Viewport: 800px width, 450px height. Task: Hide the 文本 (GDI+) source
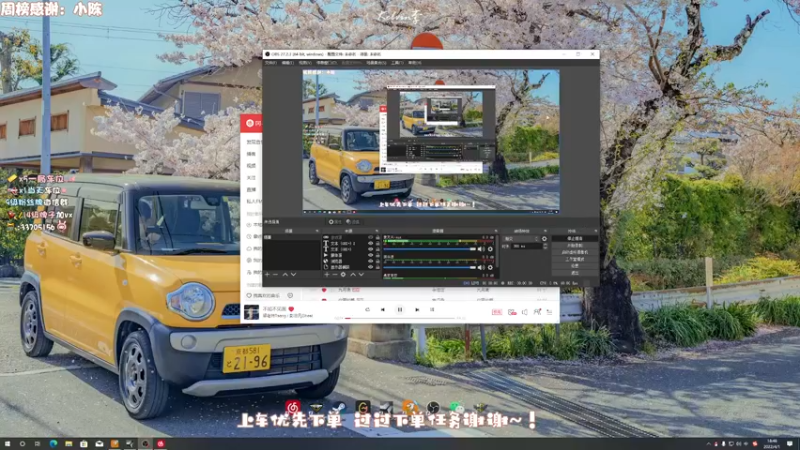370,249
